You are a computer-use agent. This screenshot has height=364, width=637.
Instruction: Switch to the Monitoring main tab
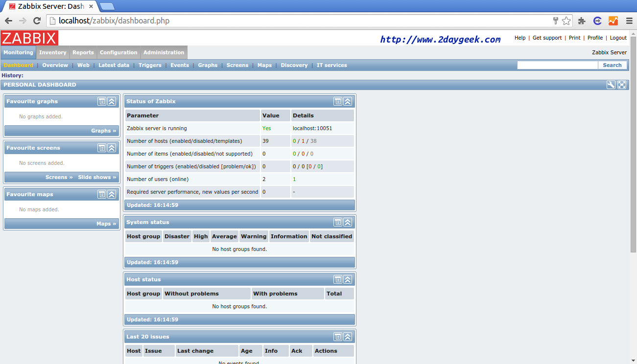pos(18,52)
